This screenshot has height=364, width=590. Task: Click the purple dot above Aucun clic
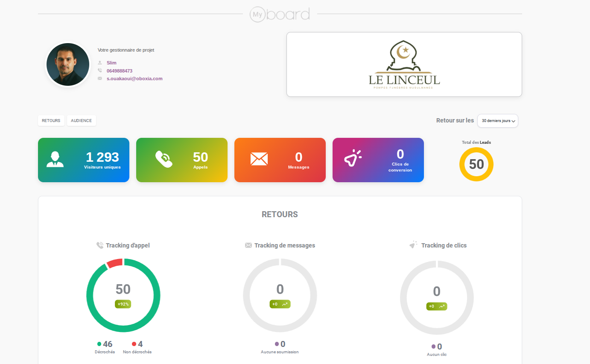coord(434,347)
